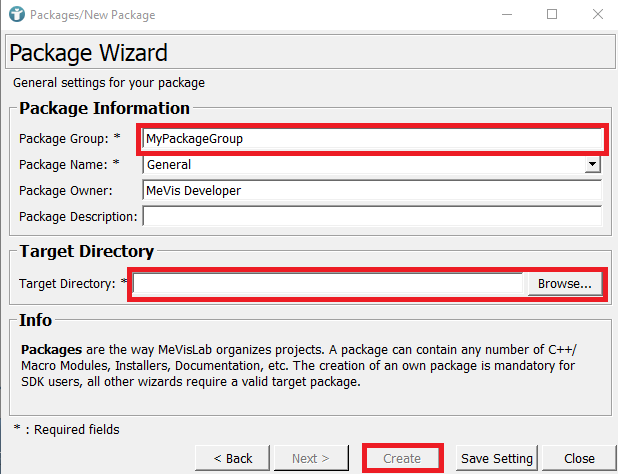
Task: Click the Package Wizard heading
Action: tap(89, 53)
